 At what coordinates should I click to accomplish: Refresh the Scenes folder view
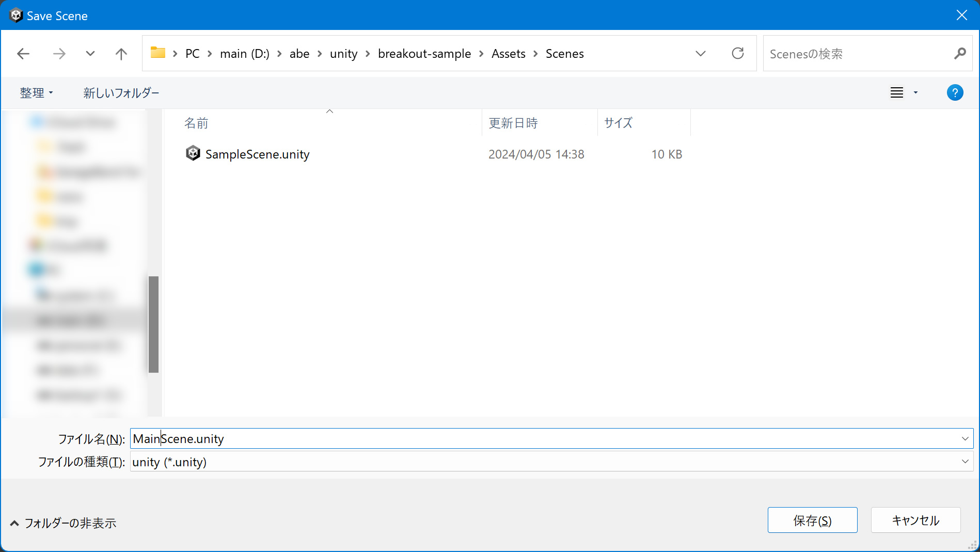pyautogui.click(x=738, y=53)
